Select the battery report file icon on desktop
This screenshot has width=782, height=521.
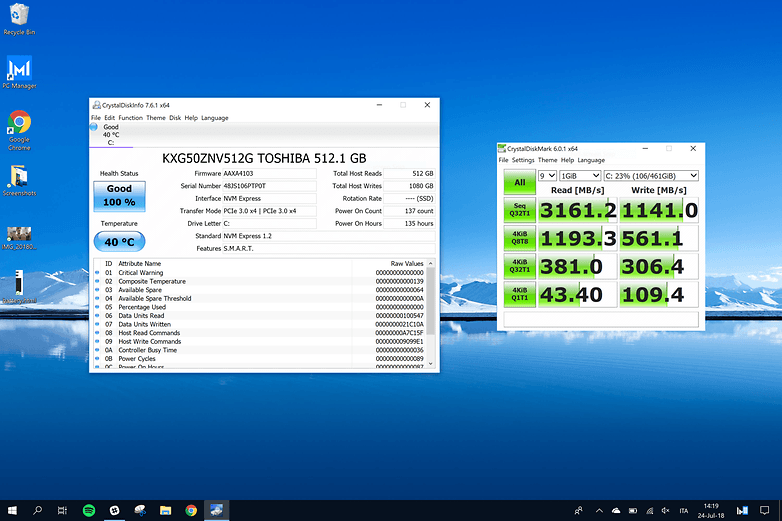tap(19, 286)
